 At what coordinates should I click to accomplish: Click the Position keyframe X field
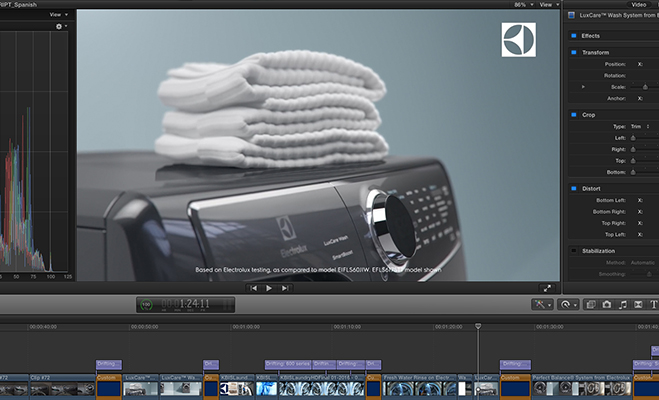click(x=640, y=64)
